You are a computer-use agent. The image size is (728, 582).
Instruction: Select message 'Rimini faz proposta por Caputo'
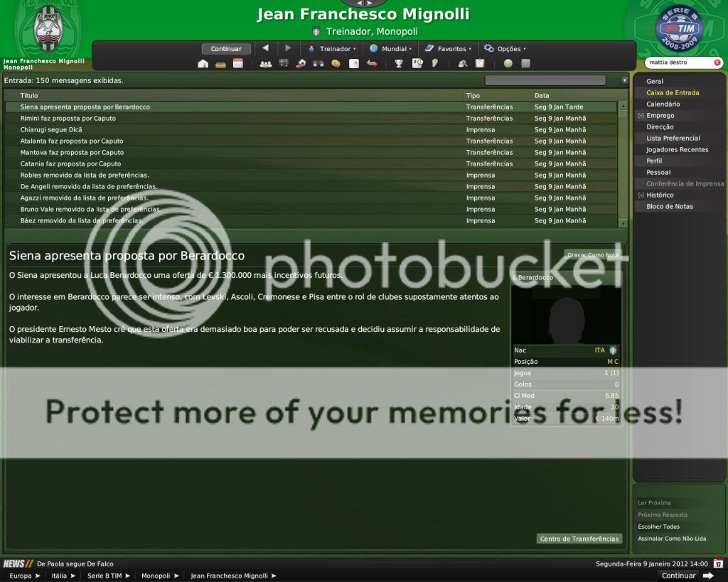(68, 119)
